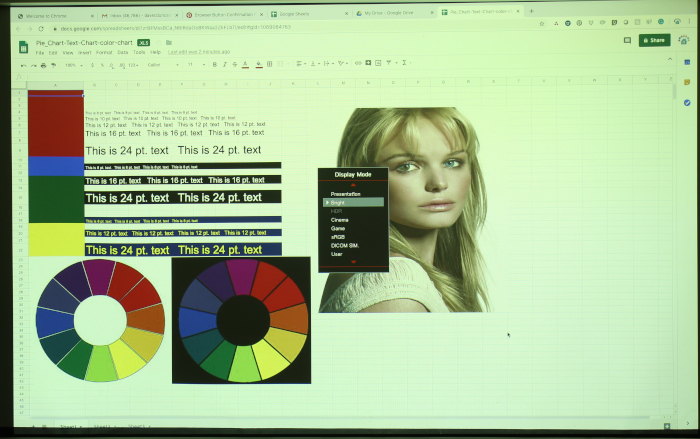Select the Paint format tool
Screen dimensions: 700x439
(x=53, y=65)
